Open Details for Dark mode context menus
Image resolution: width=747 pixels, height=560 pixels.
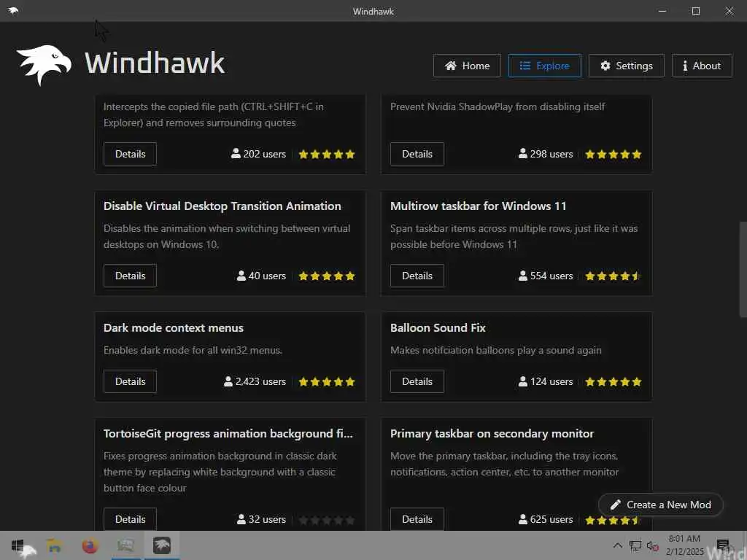pos(130,381)
